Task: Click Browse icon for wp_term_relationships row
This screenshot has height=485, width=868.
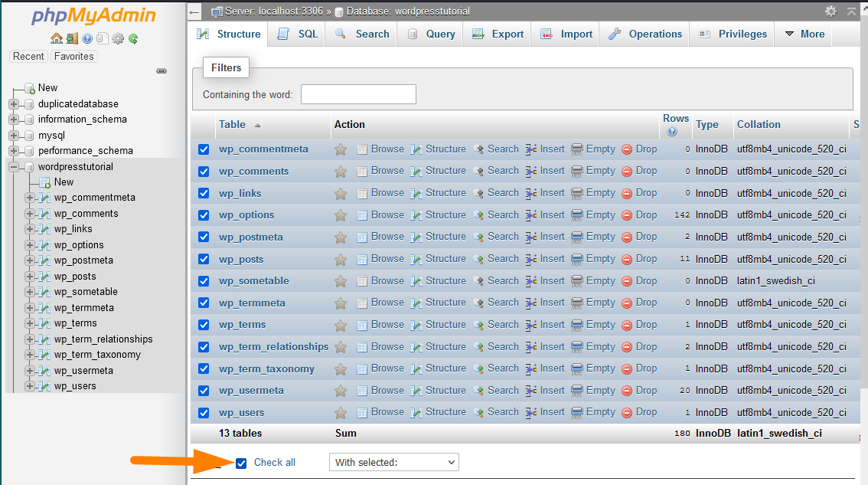Action: [x=362, y=348]
